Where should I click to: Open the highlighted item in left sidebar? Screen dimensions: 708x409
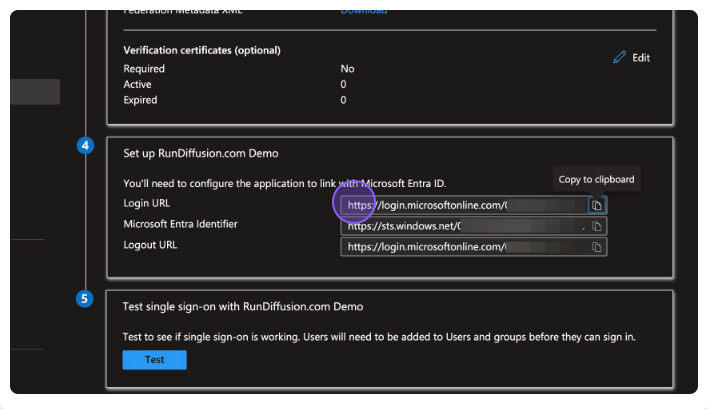point(35,92)
